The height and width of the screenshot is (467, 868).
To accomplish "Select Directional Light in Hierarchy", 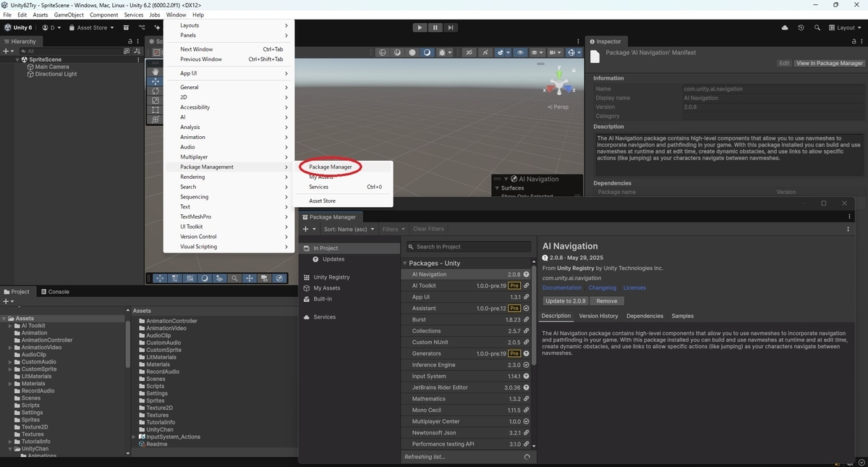I will pyautogui.click(x=55, y=74).
